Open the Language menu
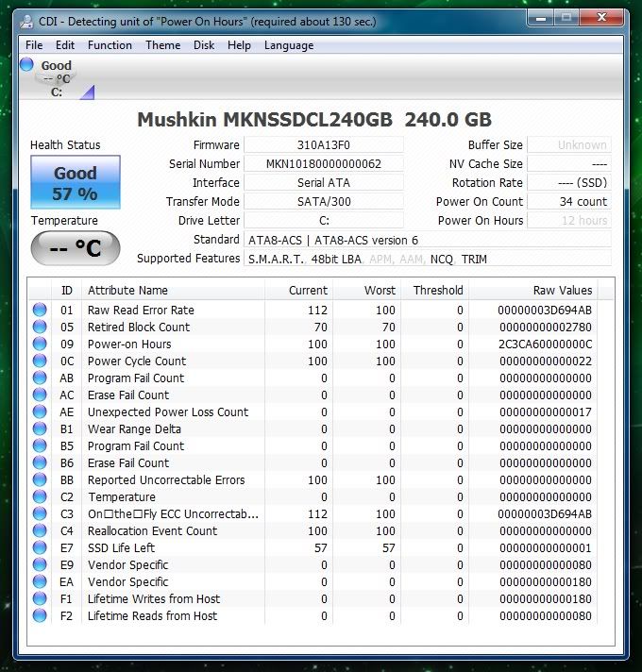The width and height of the screenshot is (642, 672). click(289, 45)
